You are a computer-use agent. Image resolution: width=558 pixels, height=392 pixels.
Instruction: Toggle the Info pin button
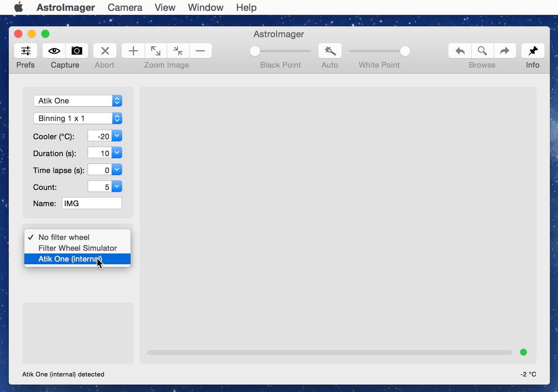533,51
